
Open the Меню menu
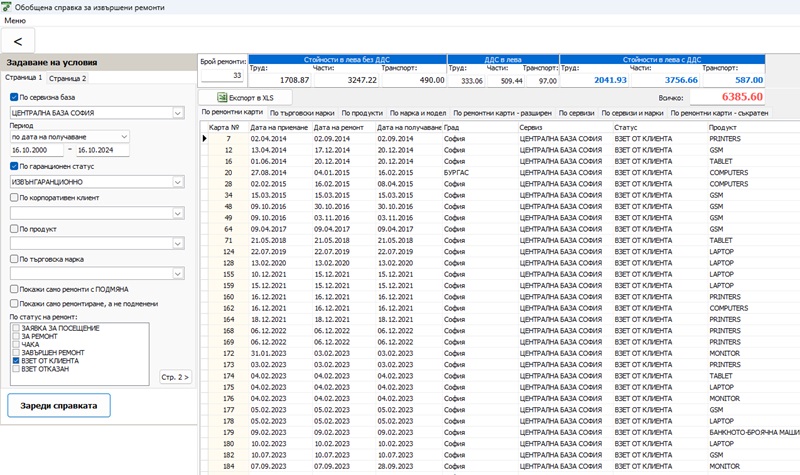click(x=15, y=20)
